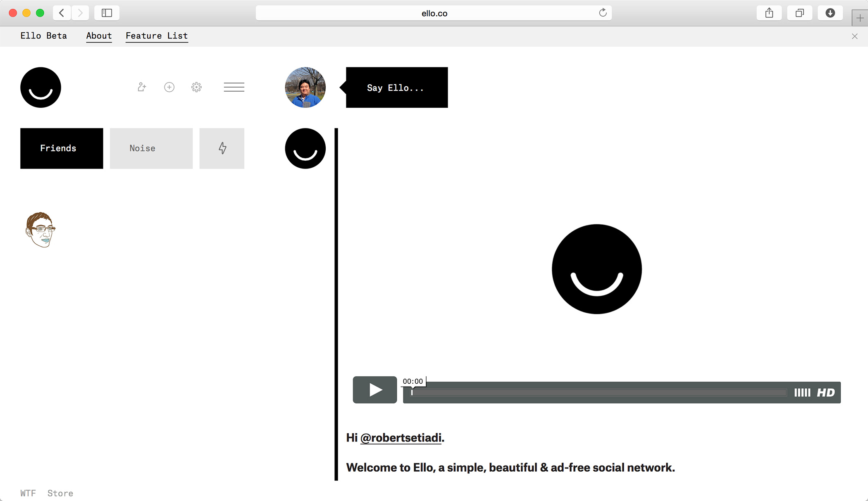Click the About navigation link
Viewport: 868px width, 501px height.
point(98,36)
